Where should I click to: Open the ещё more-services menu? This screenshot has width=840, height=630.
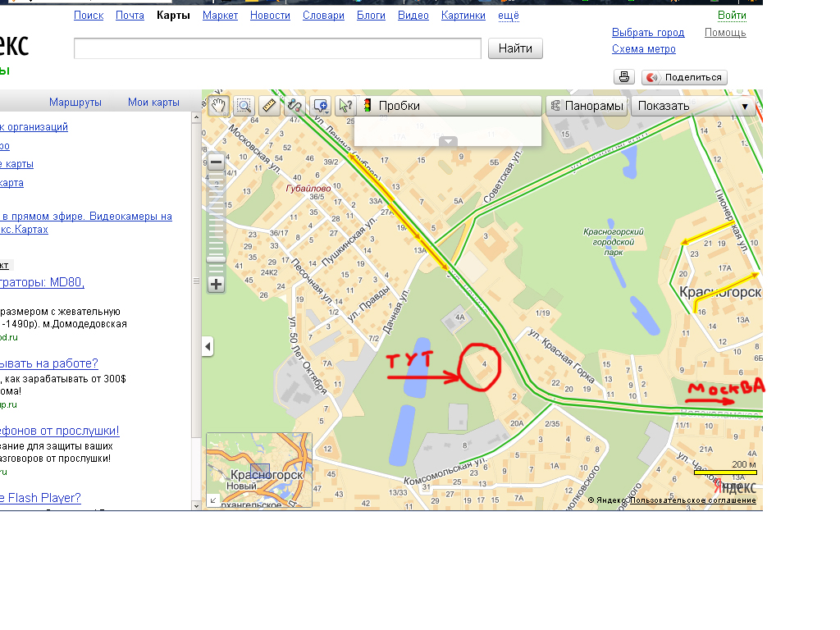pyautogui.click(x=509, y=16)
